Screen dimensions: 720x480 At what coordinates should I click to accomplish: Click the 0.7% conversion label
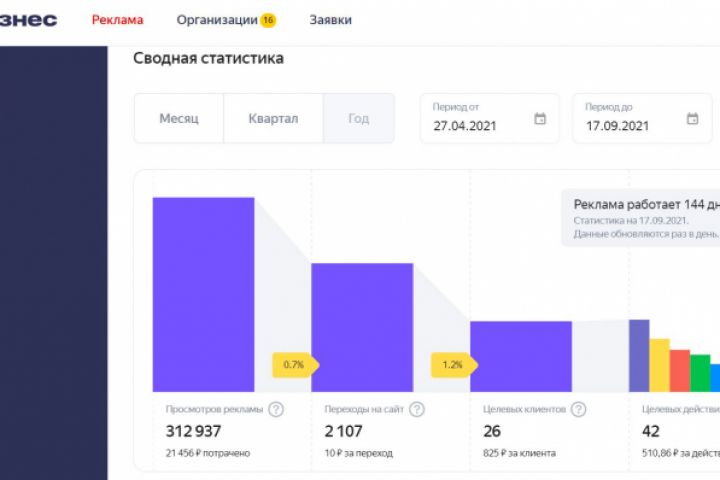(x=296, y=365)
